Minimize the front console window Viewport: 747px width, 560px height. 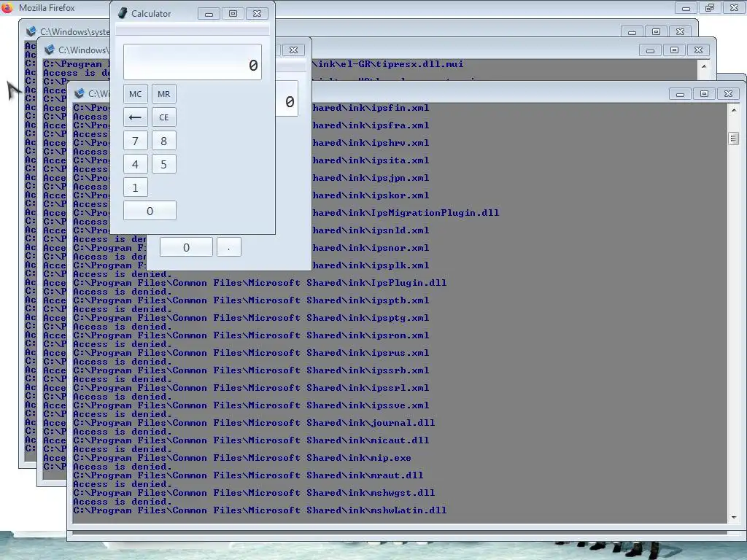(681, 94)
